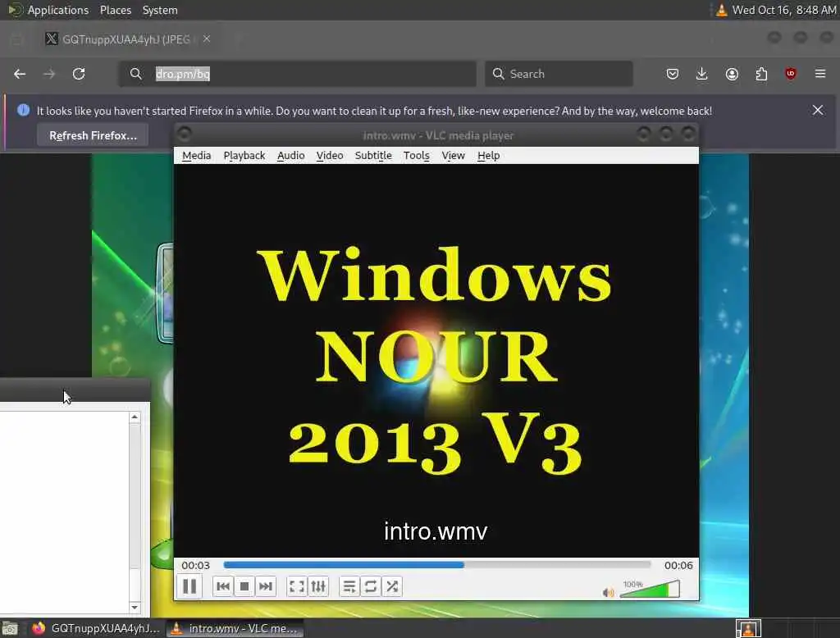The width and height of the screenshot is (840, 638).
Task: Pause the video in VLC
Action: pyautogui.click(x=189, y=586)
